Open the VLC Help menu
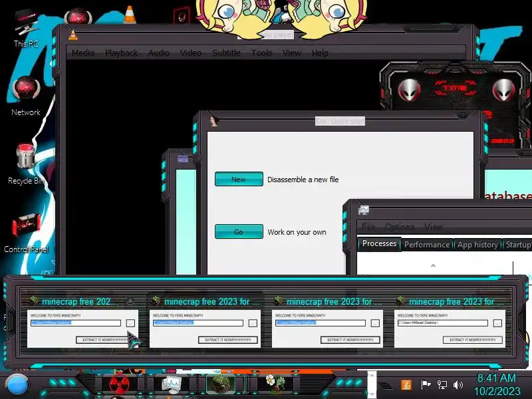Viewport: 532px width, 399px height. click(x=320, y=53)
